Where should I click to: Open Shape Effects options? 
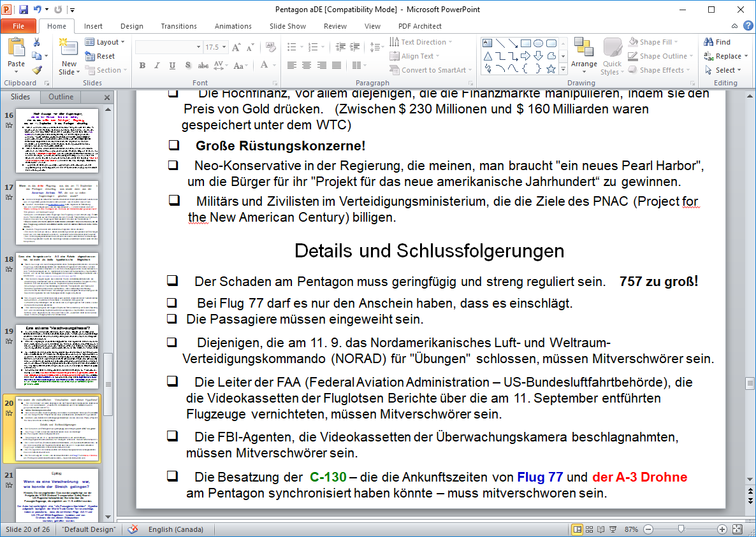click(x=660, y=70)
